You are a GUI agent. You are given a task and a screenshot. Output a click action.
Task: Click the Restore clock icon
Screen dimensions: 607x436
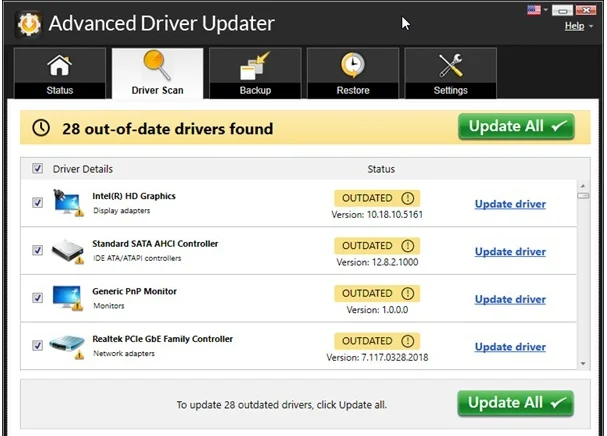pyautogui.click(x=353, y=65)
